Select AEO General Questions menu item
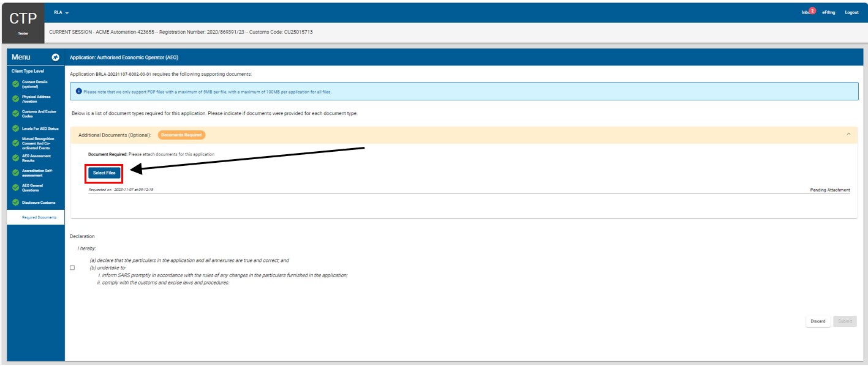Viewport: 868px width, 366px height. click(x=32, y=187)
